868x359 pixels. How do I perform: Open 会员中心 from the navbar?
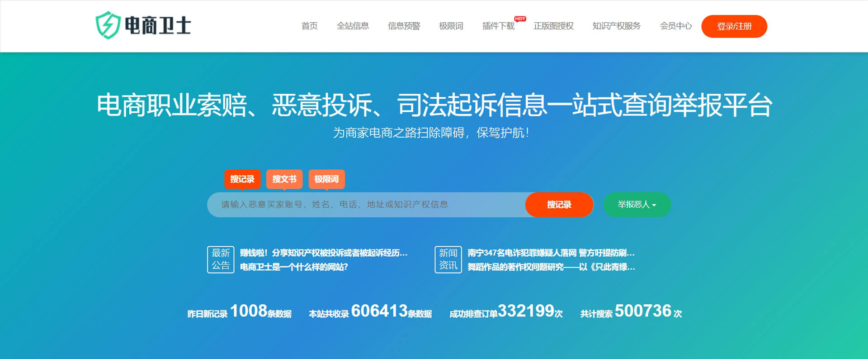(675, 26)
